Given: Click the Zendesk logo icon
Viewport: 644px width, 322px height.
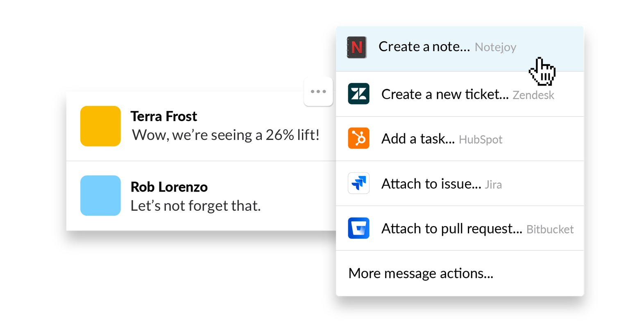Looking at the screenshot, I should (358, 94).
